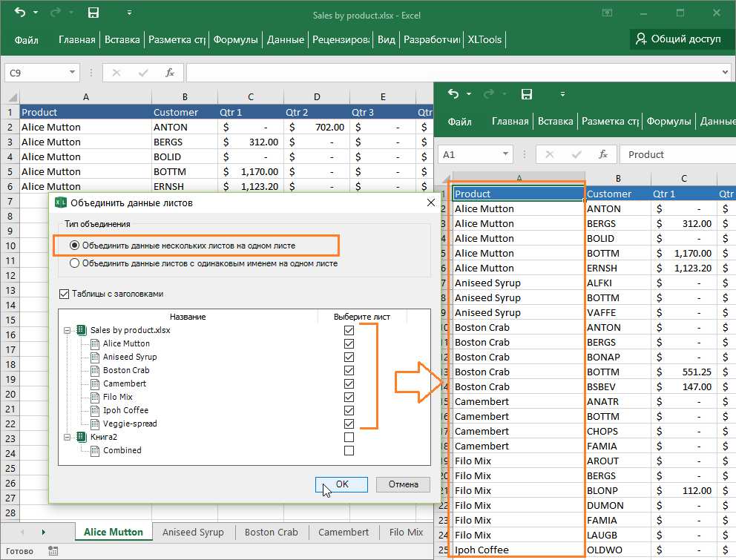Click the macro recording icon in status bar
This screenshot has height=560, width=736.
click(x=53, y=551)
